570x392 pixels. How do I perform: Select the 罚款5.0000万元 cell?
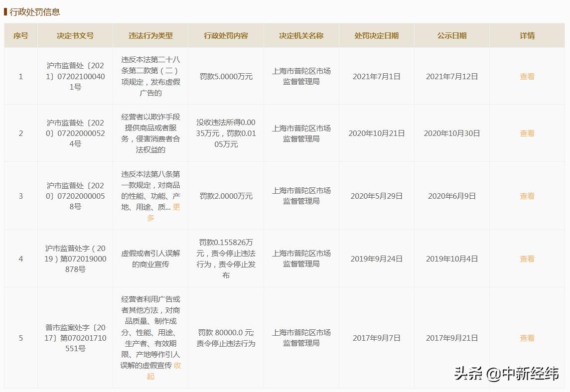[226, 76]
